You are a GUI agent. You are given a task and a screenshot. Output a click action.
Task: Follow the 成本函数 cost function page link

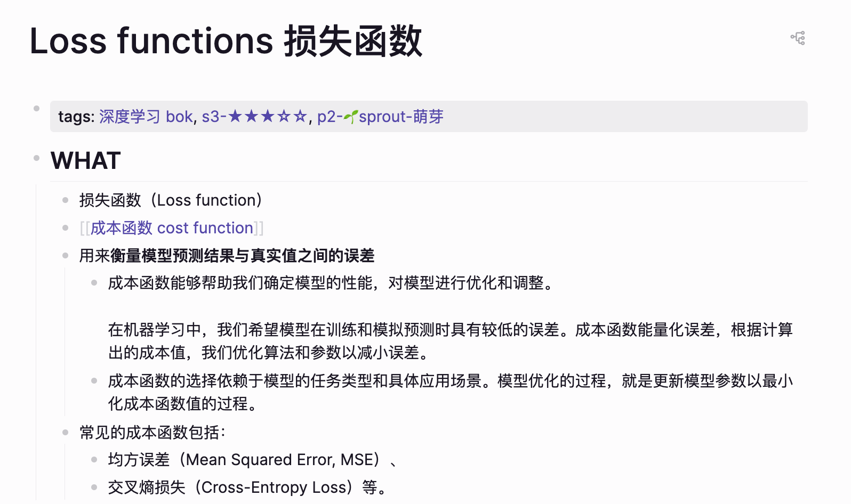[x=172, y=228]
